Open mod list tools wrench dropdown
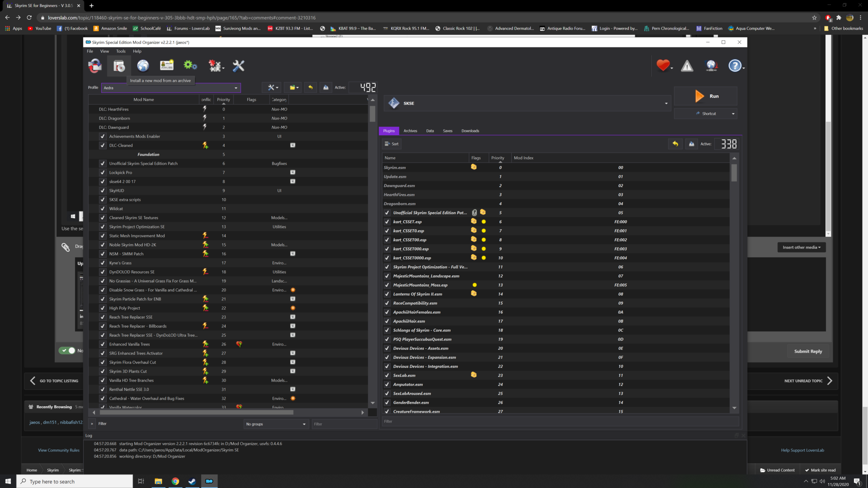Viewport: 868px width, 488px height. pyautogui.click(x=273, y=88)
